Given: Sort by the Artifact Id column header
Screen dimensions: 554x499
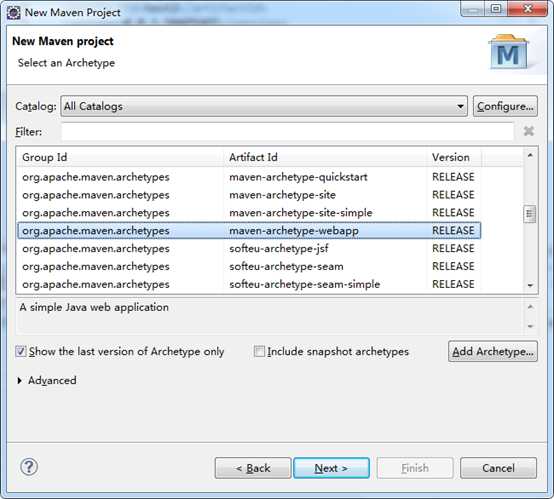Looking at the screenshot, I should (325, 157).
